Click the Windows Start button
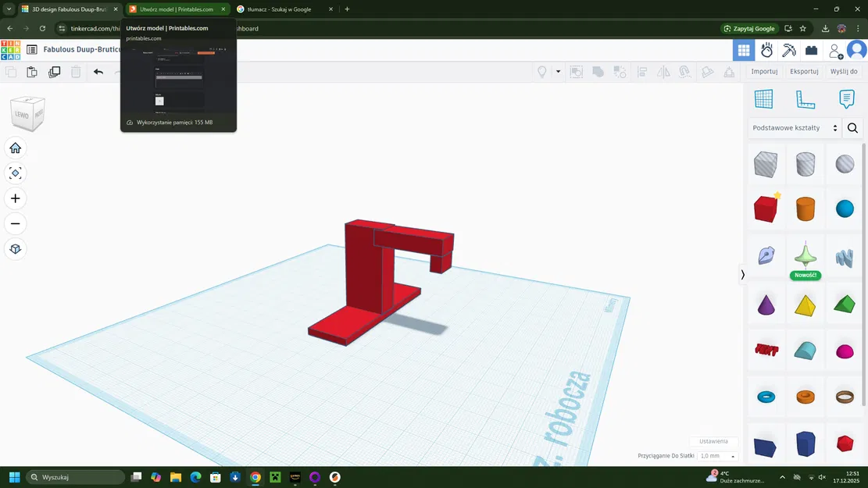Image resolution: width=868 pixels, height=488 pixels. point(15,477)
